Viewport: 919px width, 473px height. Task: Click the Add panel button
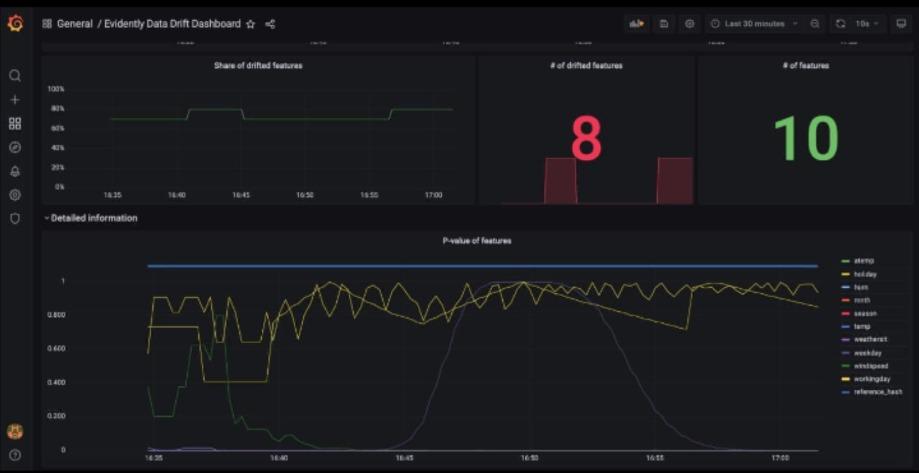(635, 23)
